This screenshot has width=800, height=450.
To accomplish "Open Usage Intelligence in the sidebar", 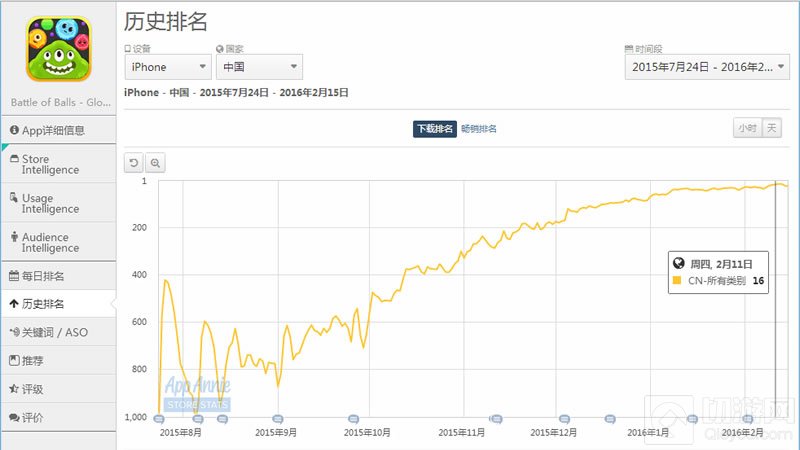I will point(57,203).
